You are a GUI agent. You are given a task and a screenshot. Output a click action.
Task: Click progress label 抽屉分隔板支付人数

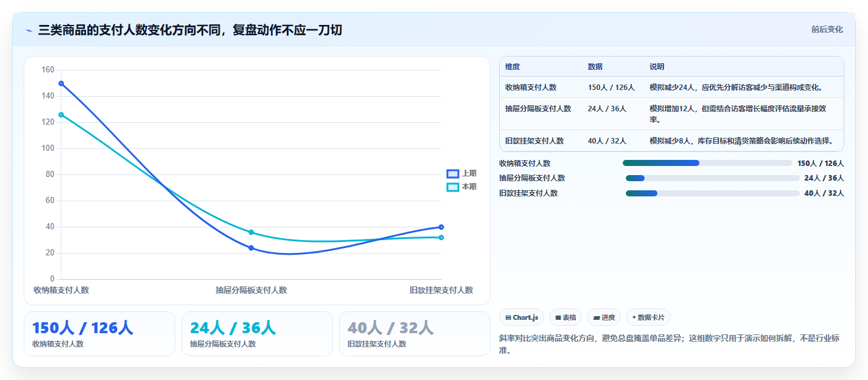tap(532, 178)
